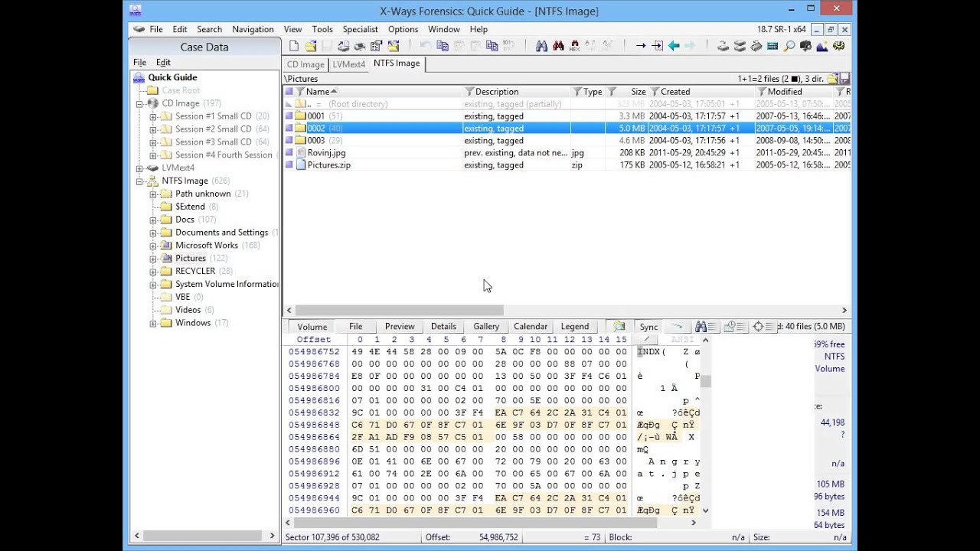Switch to the LVMext4 tab

pos(348,64)
